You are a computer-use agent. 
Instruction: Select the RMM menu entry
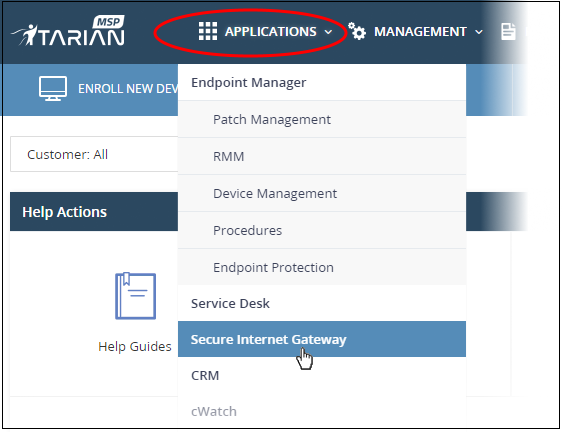click(x=322, y=156)
